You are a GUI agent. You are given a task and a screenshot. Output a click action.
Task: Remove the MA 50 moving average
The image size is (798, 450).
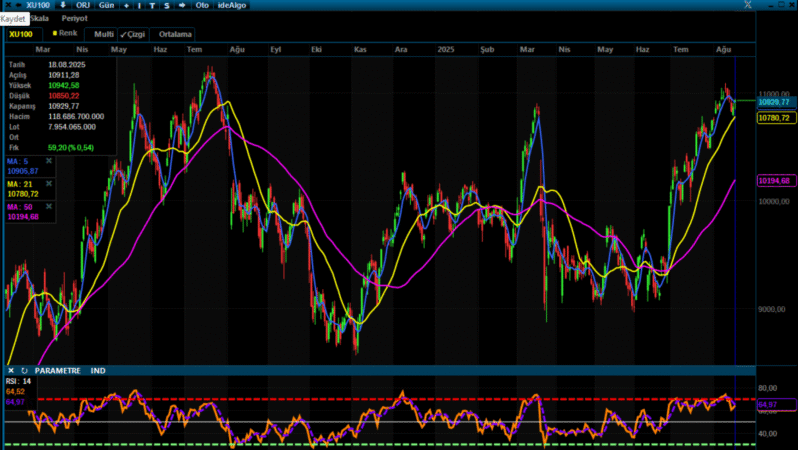49,207
